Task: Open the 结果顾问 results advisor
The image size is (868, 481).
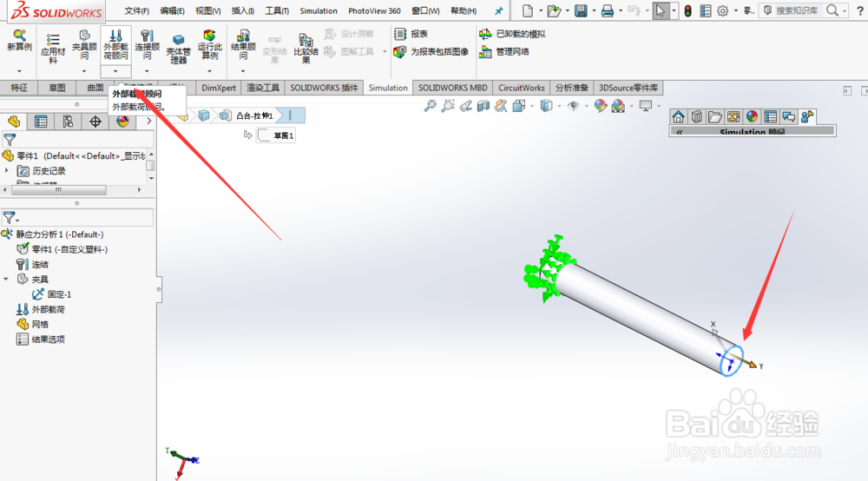Action: [x=243, y=45]
